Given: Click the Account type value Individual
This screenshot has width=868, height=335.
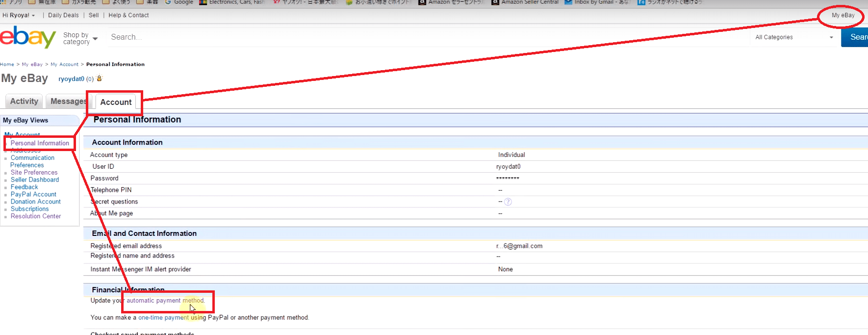Looking at the screenshot, I should coord(511,155).
